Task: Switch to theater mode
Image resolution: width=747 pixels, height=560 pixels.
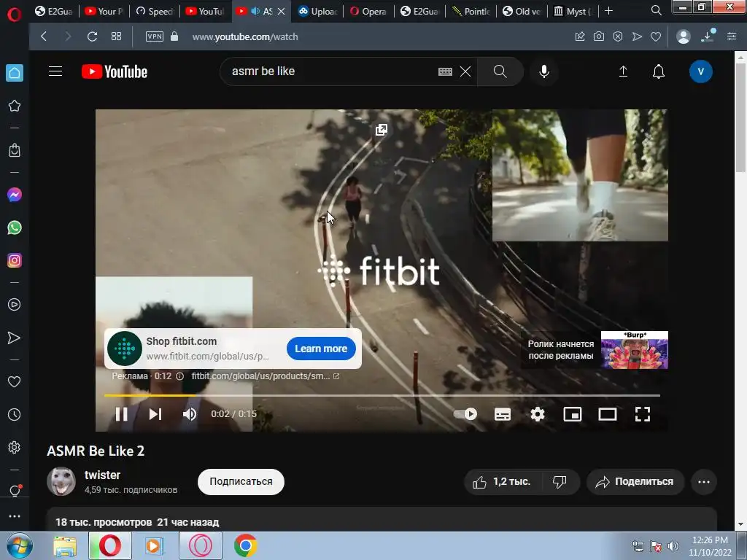Action: click(608, 414)
